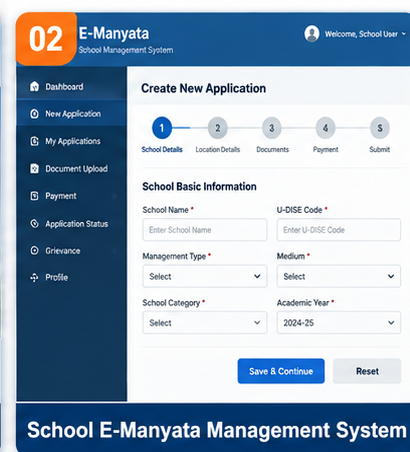Click step 1 School Details circle
The height and width of the screenshot is (452, 410).
(162, 128)
